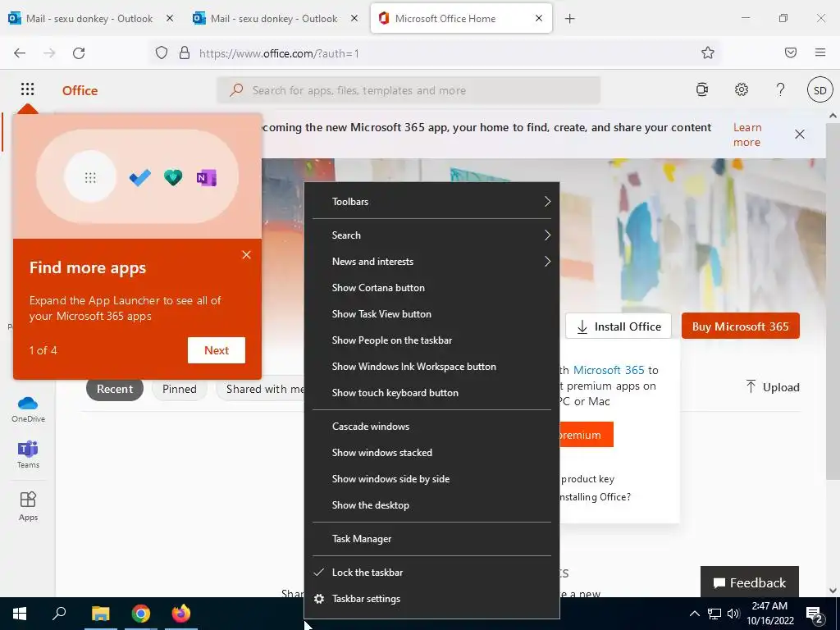
Task: Open the notification center icon
Action: coord(815,614)
